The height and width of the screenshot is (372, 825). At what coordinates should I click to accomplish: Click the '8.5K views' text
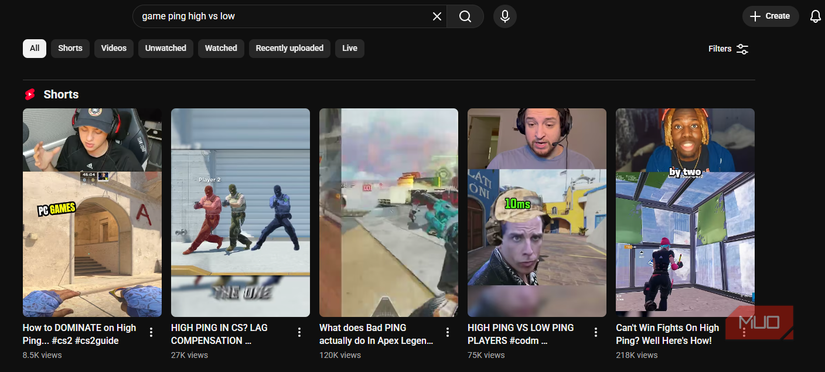pos(42,355)
